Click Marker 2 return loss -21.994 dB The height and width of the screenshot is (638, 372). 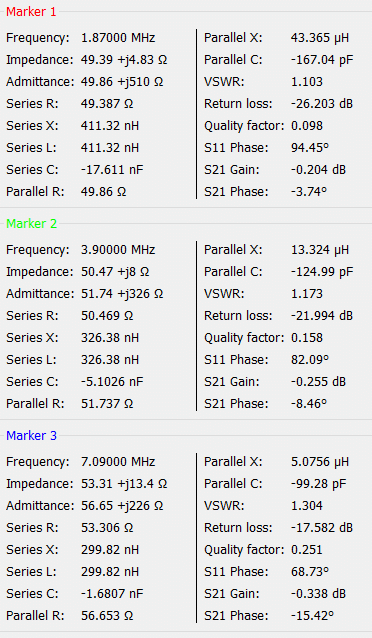[x=322, y=316]
